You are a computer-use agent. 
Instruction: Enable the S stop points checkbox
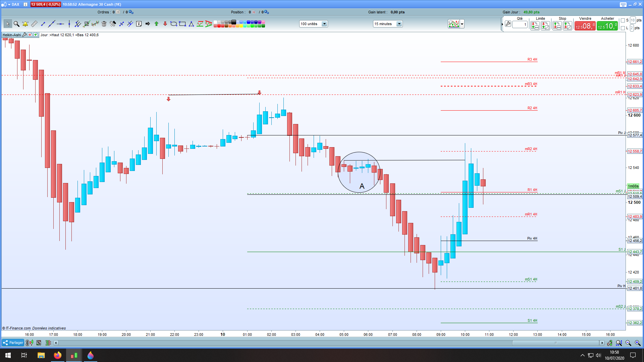[623, 20]
